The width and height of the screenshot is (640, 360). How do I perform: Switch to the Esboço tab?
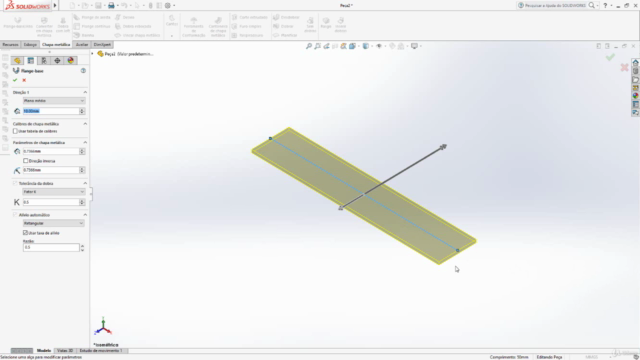30,44
